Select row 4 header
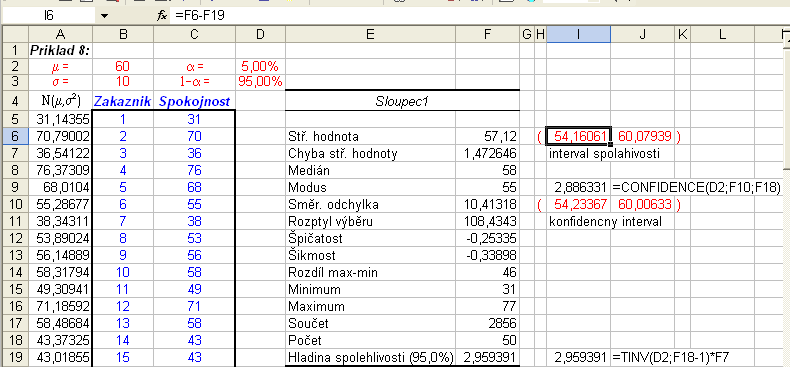This screenshot has width=790, height=367. tap(15, 101)
